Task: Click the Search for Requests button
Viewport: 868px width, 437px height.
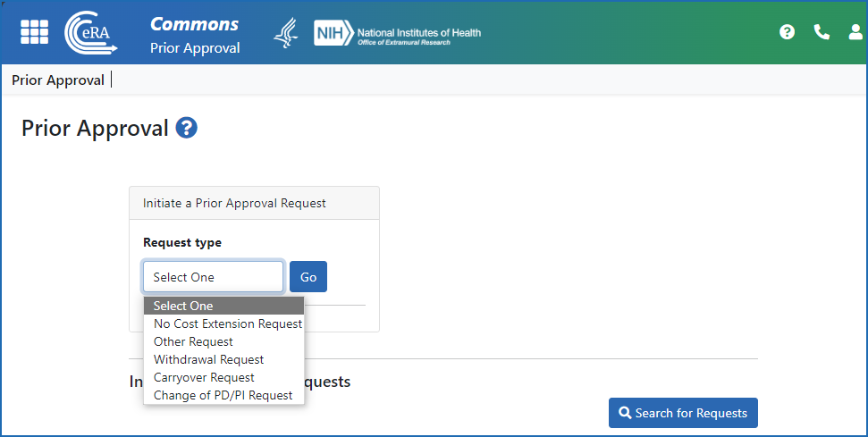Action: 683,413
